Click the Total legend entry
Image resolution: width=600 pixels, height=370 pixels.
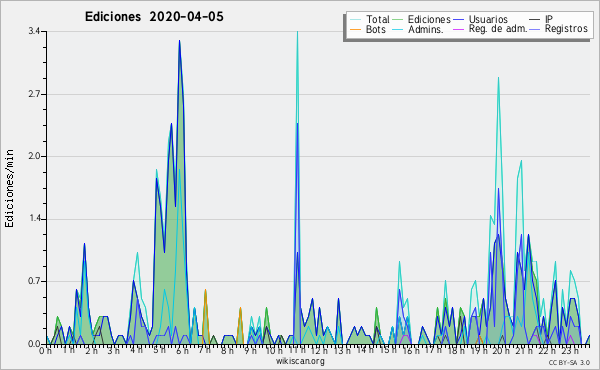(370, 20)
